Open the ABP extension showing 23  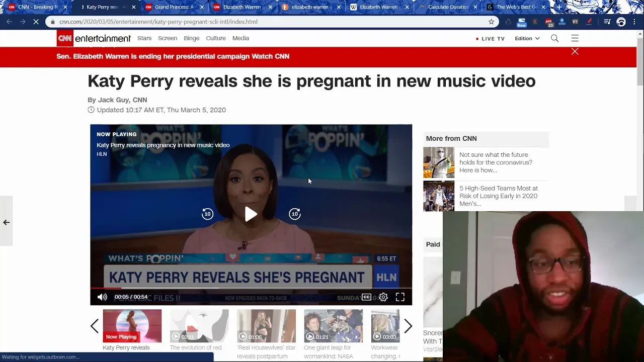(549, 22)
